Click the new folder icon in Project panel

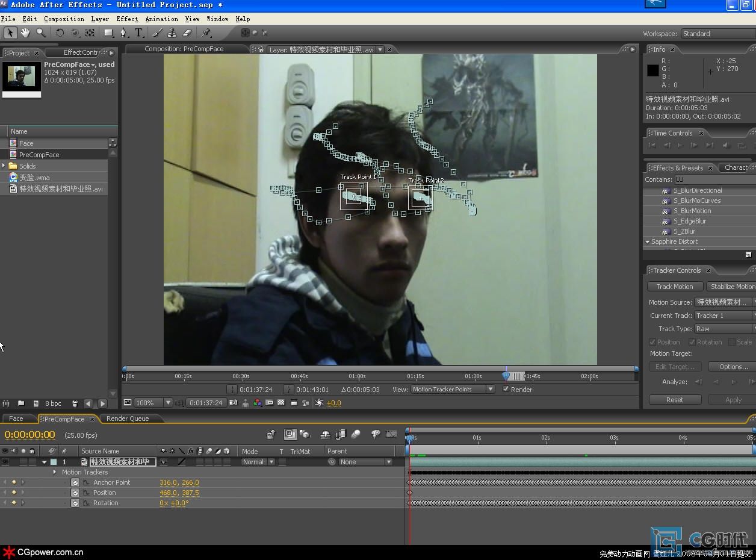tap(21, 403)
